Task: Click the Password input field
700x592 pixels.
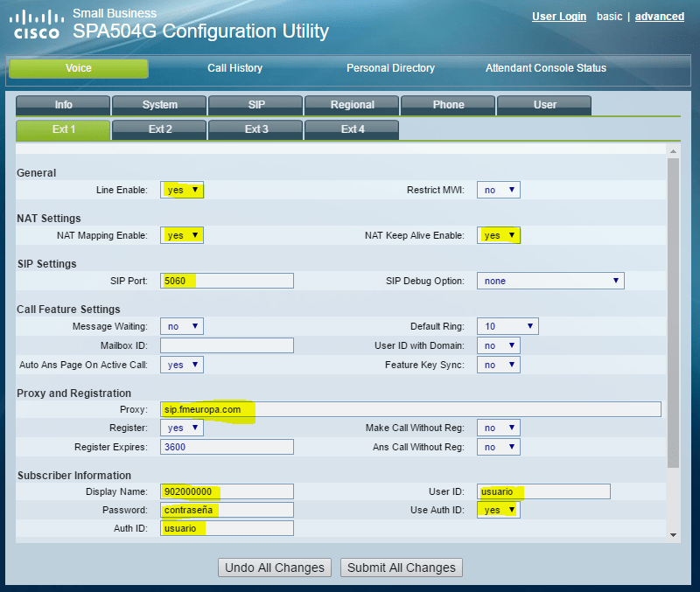Action: click(x=227, y=510)
